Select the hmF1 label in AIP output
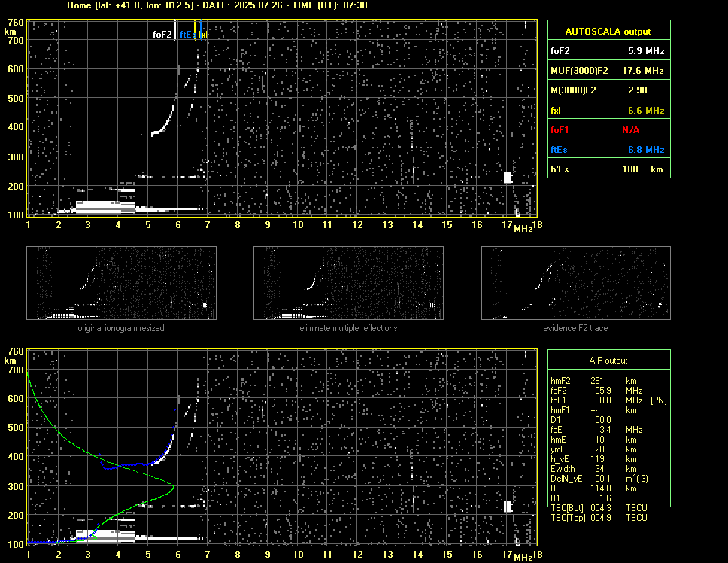 pyautogui.click(x=560, y=410)
